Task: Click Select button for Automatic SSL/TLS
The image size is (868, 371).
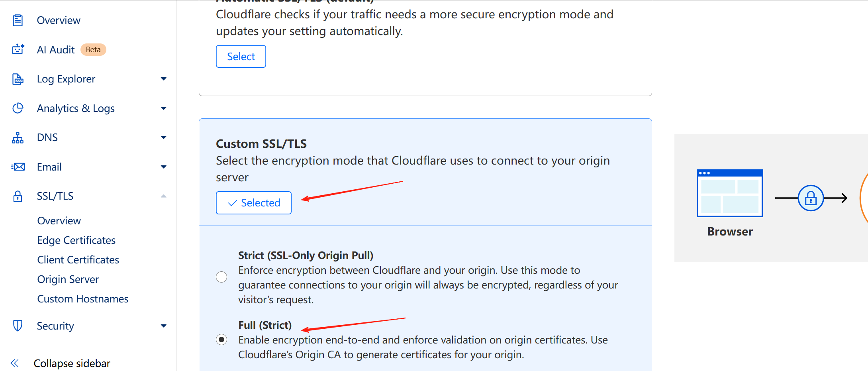Action: [x=241, y=57]
